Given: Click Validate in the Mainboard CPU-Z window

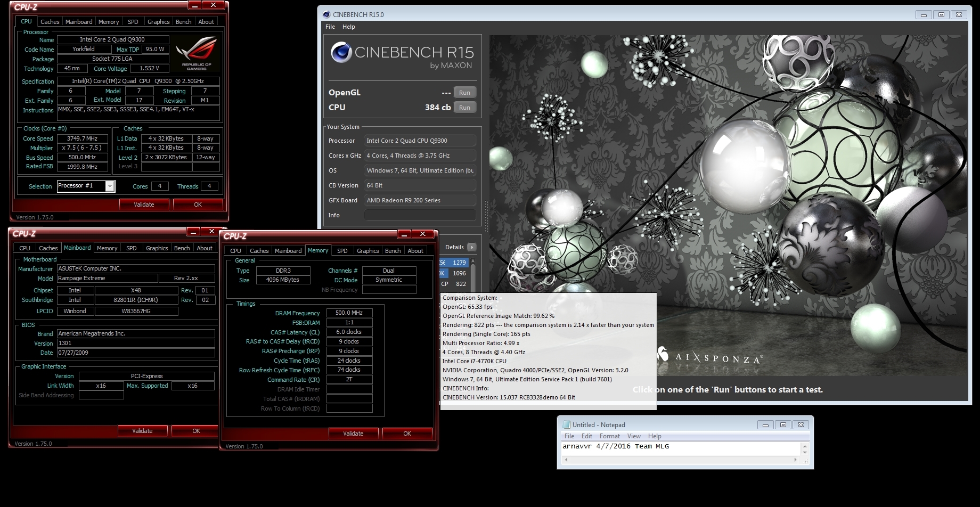Looking at the screenshot, I should coord(142,431).
